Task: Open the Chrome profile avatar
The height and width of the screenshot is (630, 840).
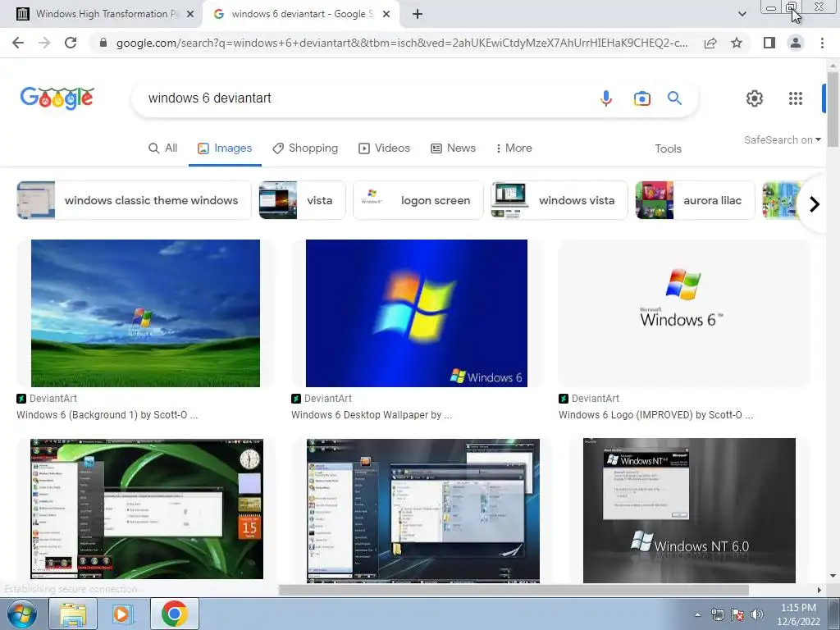Action: click(x=796, y=43)
